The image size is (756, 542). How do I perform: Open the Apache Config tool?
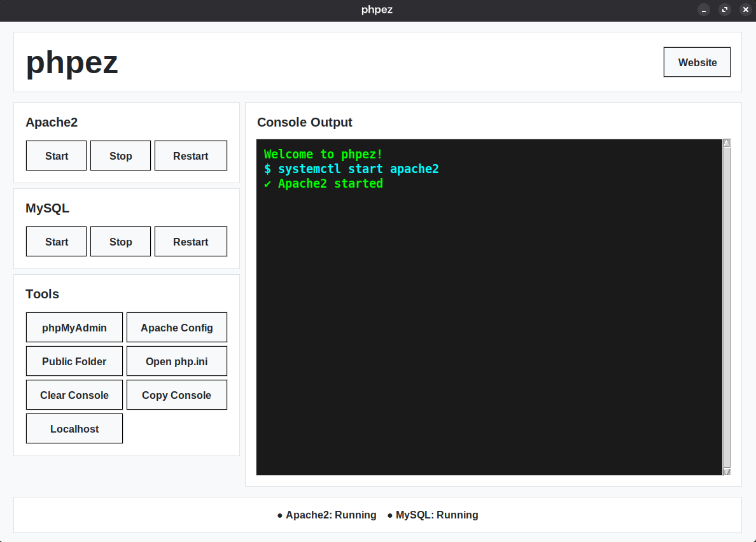(x=176, y=327)
